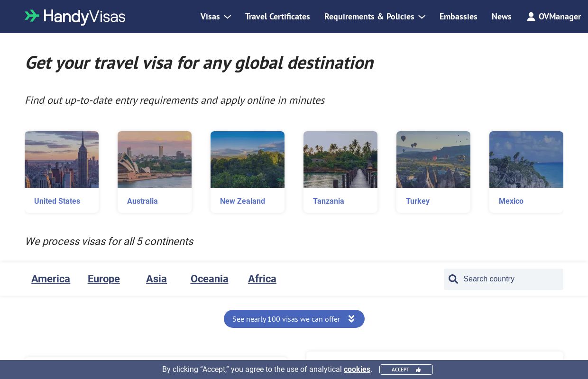
Task: Open the Visas dropdown menu
Action: (211, 17)
